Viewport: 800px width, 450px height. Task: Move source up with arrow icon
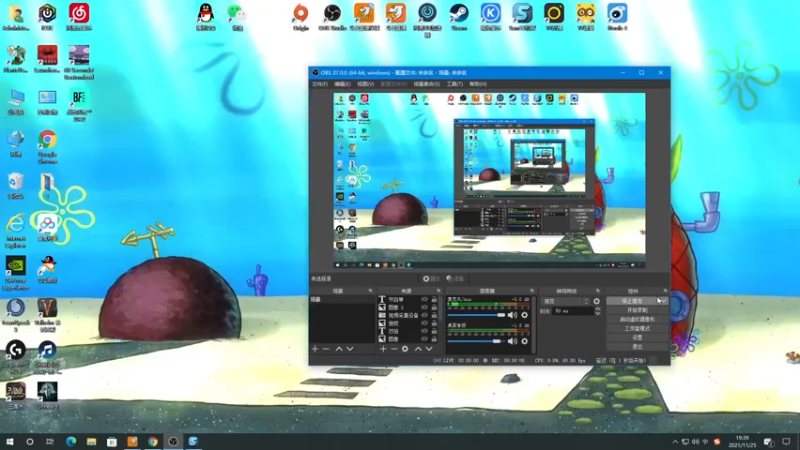(x=418, y=349)
